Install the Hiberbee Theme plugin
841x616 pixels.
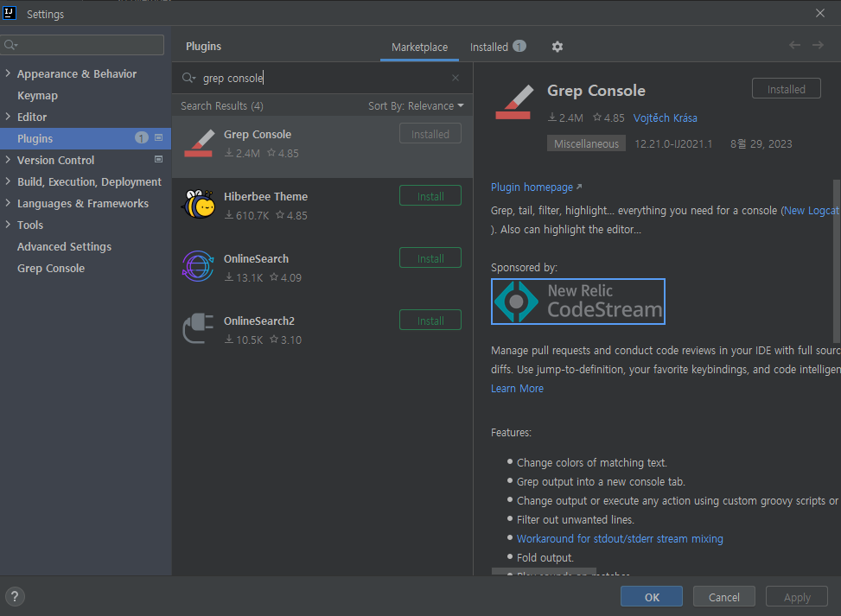[x=430, y=196]
